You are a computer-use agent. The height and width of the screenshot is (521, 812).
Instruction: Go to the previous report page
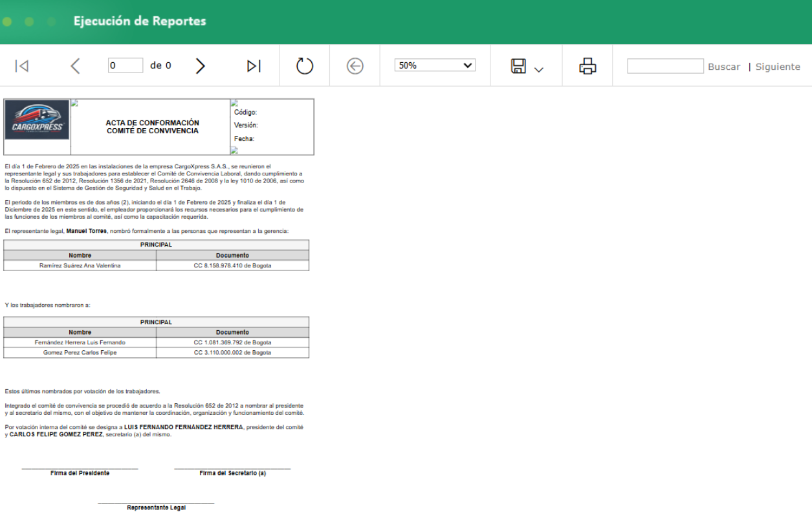click(75, 66)
